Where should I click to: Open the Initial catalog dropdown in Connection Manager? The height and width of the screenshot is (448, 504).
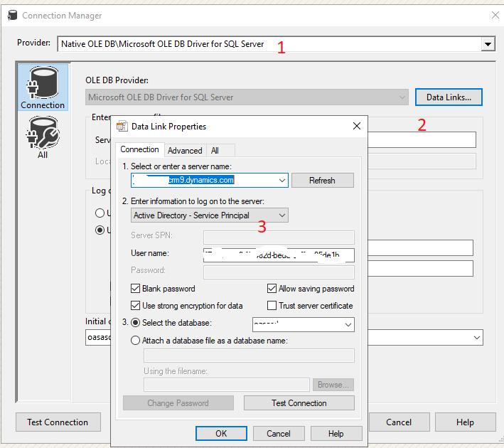coord(477,338)
